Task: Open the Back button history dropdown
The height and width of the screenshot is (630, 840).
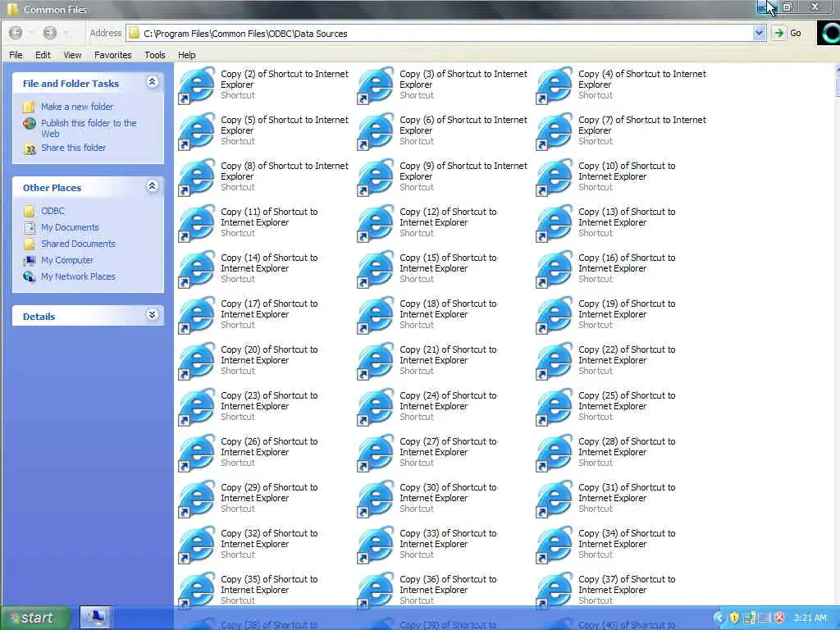Action: pos(31,33)
